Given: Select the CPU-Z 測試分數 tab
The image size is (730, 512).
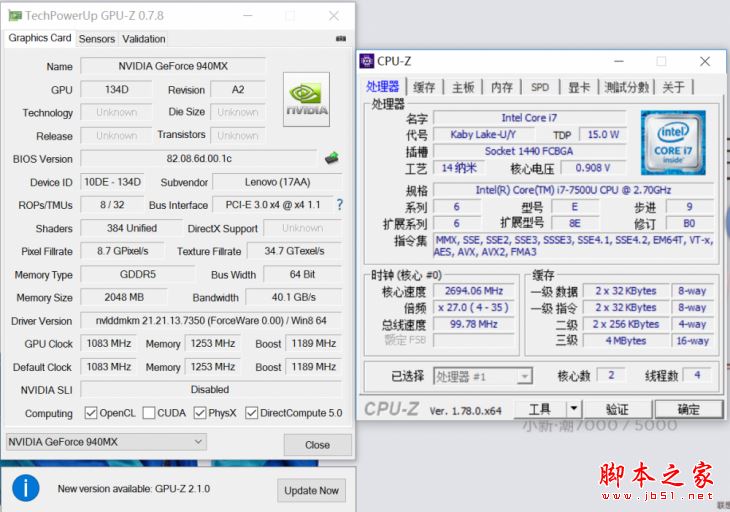Looking at the screenshot, I should [x=627, y=87].
